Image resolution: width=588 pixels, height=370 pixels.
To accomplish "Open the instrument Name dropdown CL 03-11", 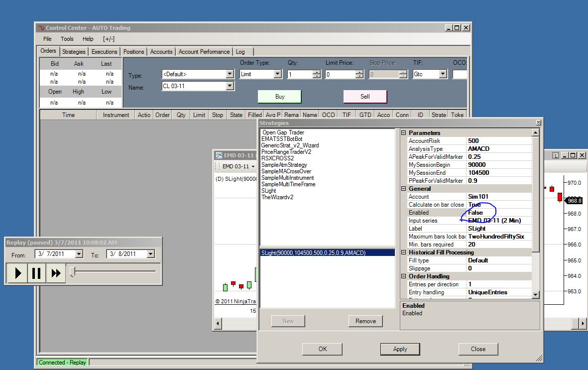I will point(230,86).
